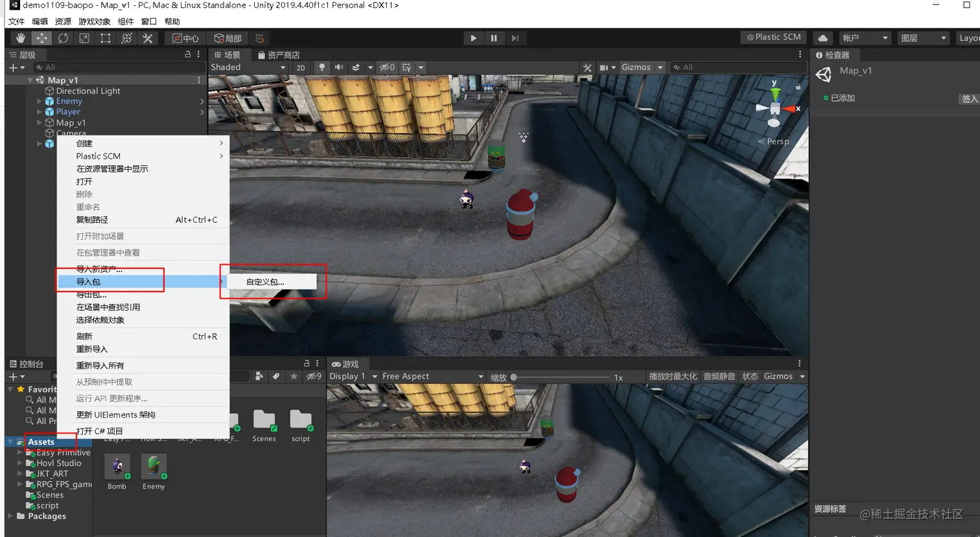The width and height of the screenshot is (980, 537).
Task: Select the Hand tool in the toolbar
Action: click(x=20, y=38)
